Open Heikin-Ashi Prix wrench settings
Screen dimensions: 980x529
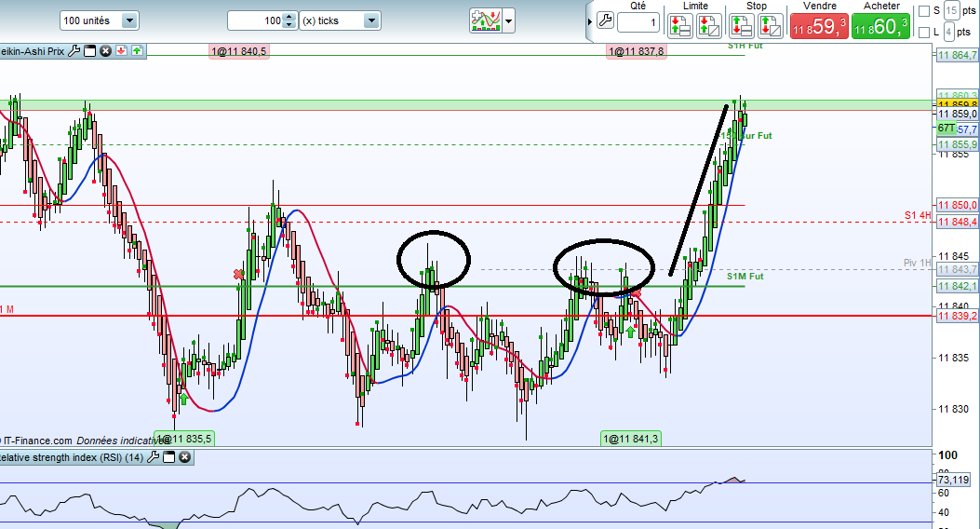coord(74,51)
